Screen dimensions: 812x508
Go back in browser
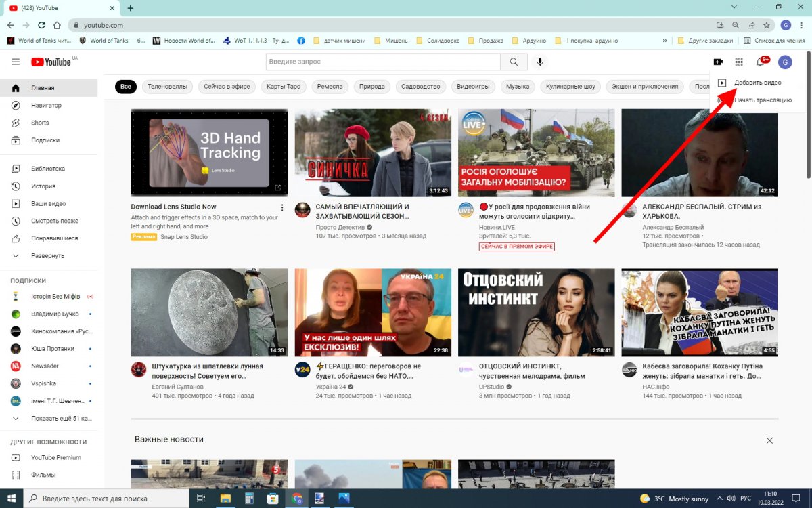11,25
